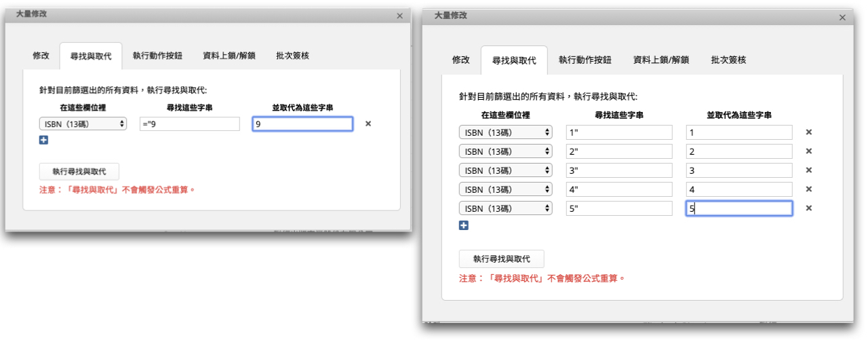Add a new row below the ="9 rule
The image size is (868, 340).
44,140
